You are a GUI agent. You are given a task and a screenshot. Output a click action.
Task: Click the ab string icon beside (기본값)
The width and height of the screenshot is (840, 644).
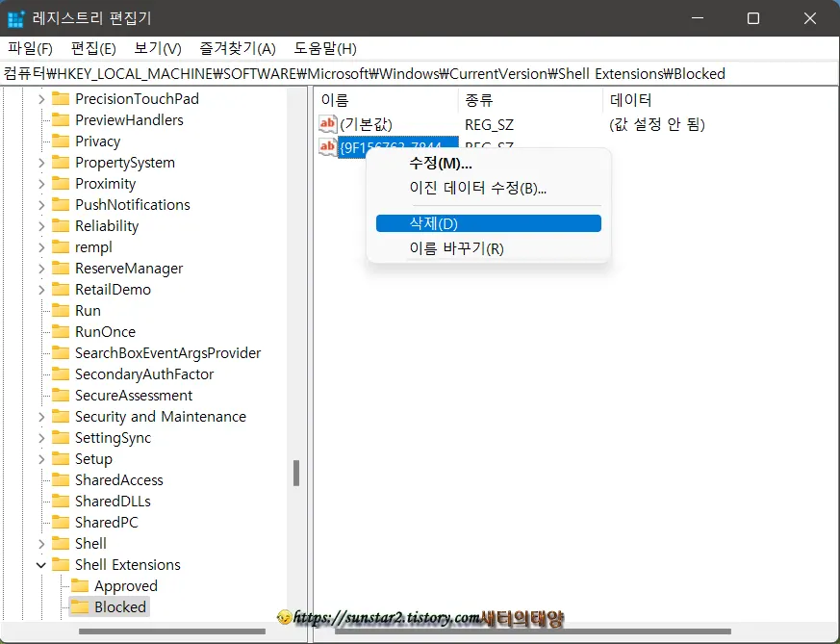click(327, 123)
